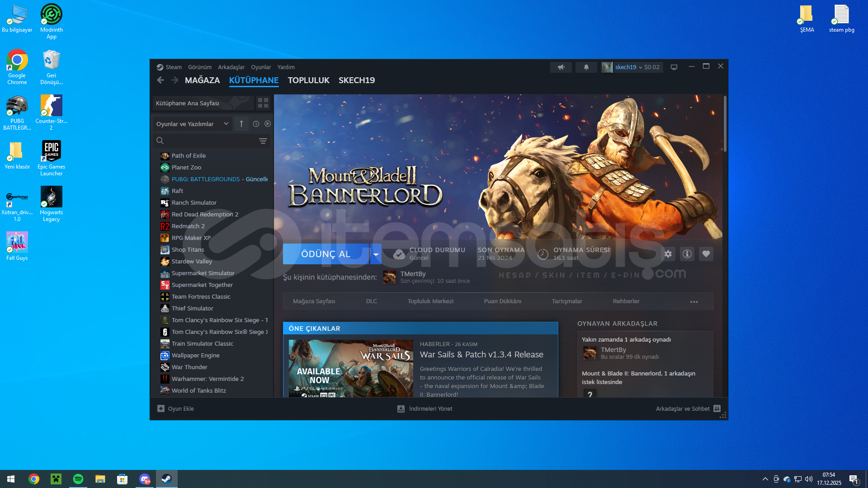Switch library to grid view icon
The width and height of the screenshot is (868, 488).
pos(263,103)
